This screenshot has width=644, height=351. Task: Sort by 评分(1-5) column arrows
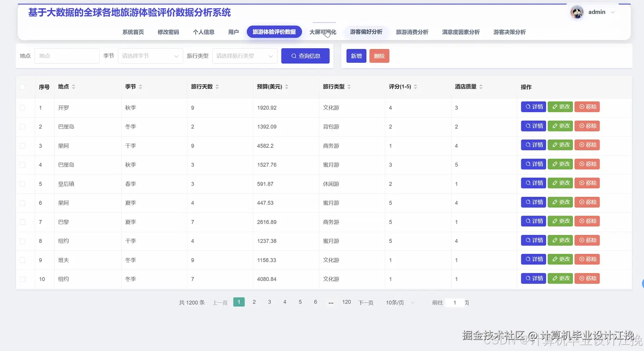click(415, 87)
